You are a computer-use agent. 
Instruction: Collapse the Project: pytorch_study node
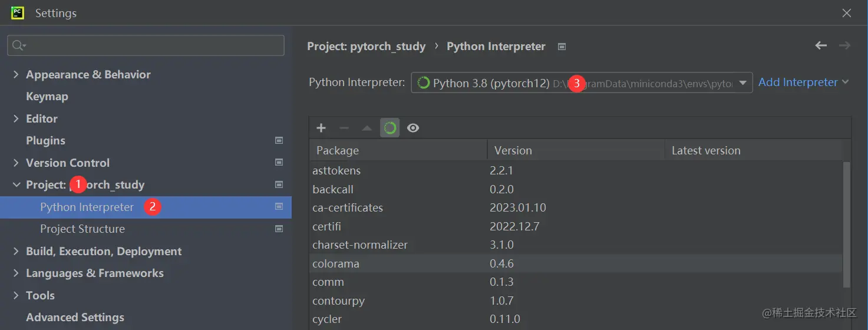point(16,185)
